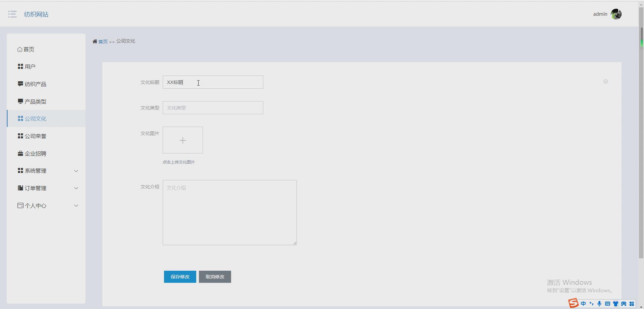
Task: Click the chat icon beside 纺织产品
Action: 20,84
